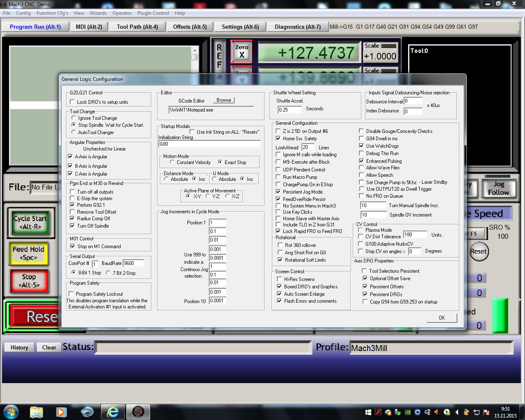Select the Constant Velocity motion mode
The width and height of the screenshot is (525, 420).
[172, 162]
